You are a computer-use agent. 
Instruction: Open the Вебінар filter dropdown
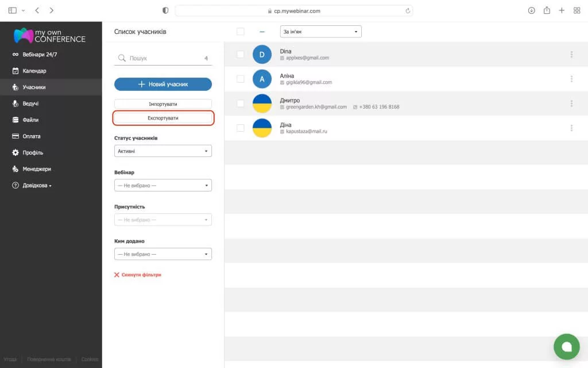pyautogui.click(x=163, y=185)
